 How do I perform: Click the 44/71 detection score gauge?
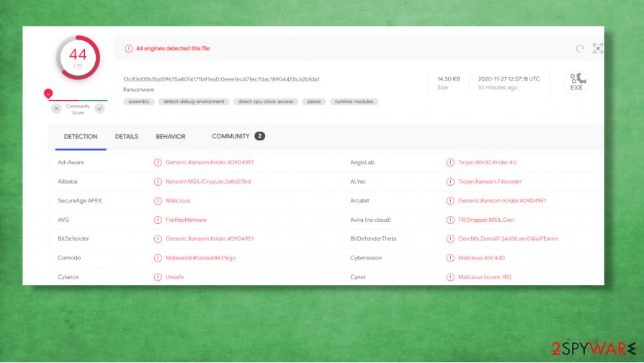tap(78, 58)
